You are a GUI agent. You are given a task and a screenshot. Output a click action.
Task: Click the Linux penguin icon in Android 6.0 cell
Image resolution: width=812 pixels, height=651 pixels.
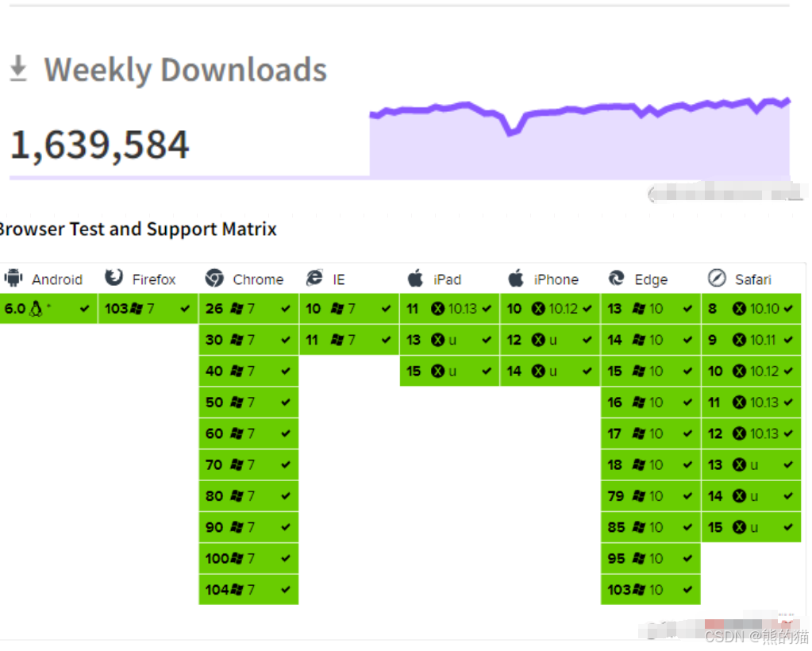point(37,309)
